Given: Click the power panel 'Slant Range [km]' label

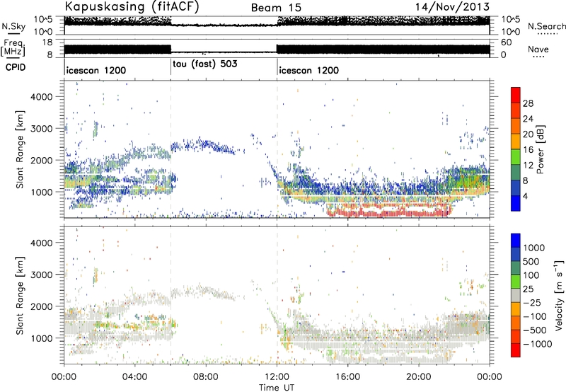Looking at the screenshot, I should click(x=20, y=149).
